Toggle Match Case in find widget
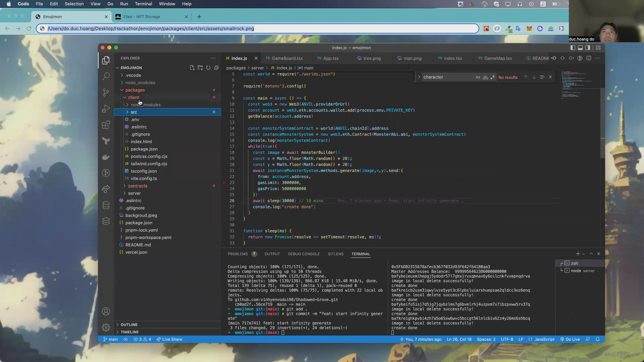644x362 pixels. (x=478, y=77)
